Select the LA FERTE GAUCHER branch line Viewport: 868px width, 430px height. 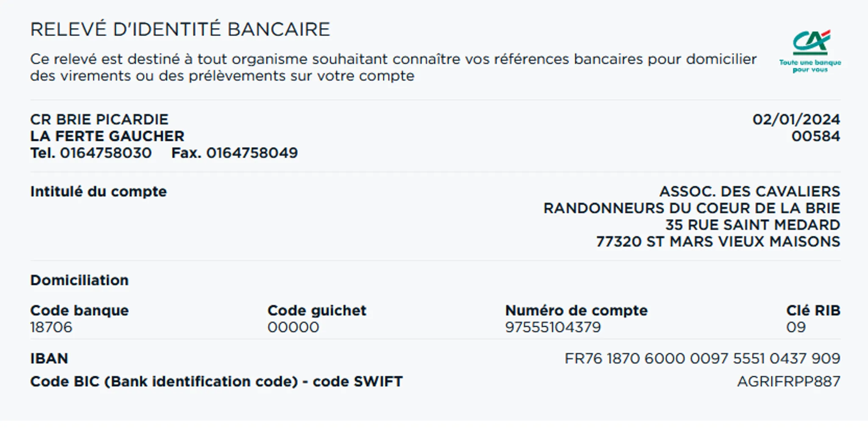tap(107, 137)
